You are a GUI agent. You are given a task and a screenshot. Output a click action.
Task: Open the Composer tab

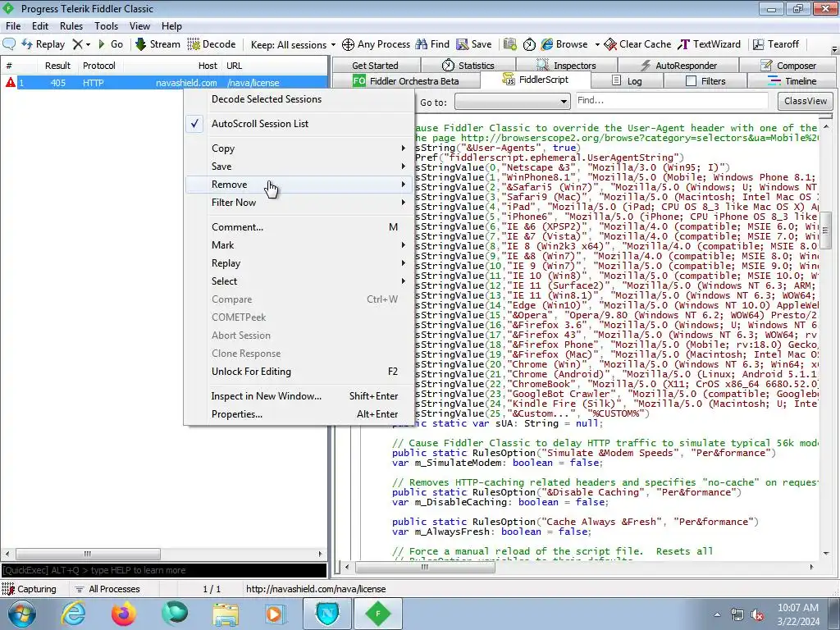[788, 66]
